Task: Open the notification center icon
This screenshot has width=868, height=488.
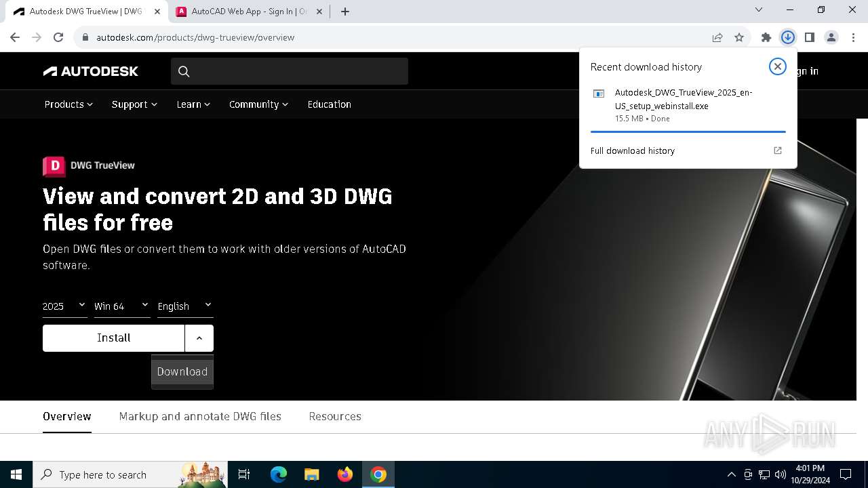Action: [x=846, y=474]
